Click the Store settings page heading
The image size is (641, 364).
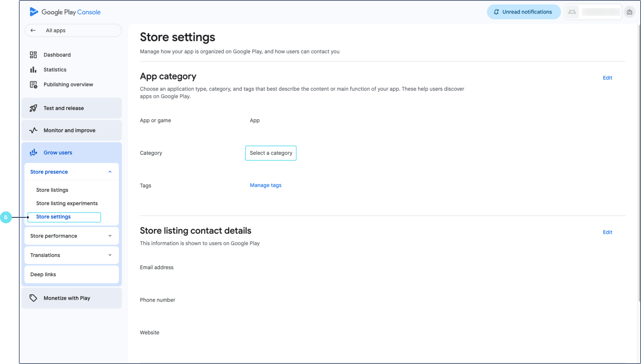point(177,37)
